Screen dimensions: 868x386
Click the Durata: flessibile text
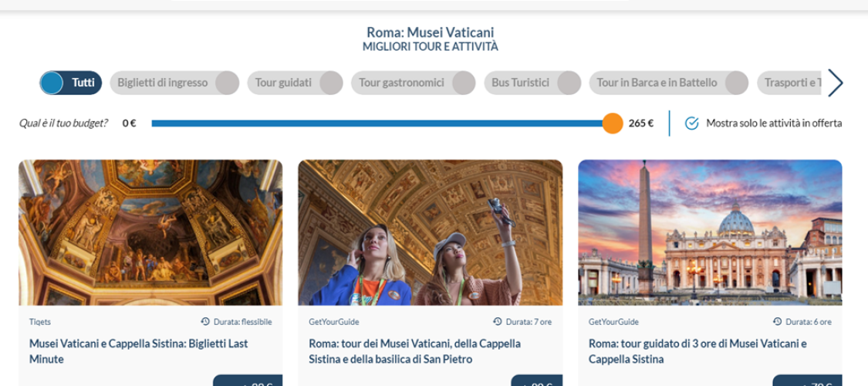click(x=242, y=322)
